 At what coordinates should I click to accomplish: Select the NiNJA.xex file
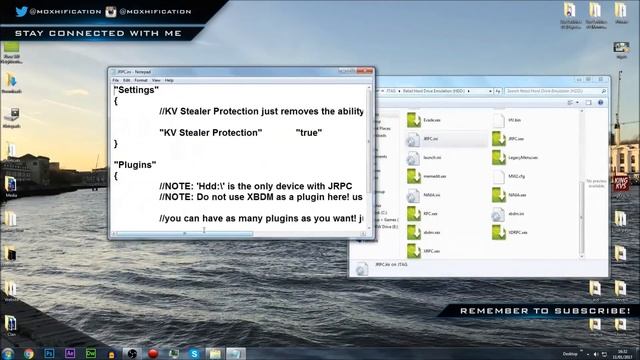coord(509,195)
